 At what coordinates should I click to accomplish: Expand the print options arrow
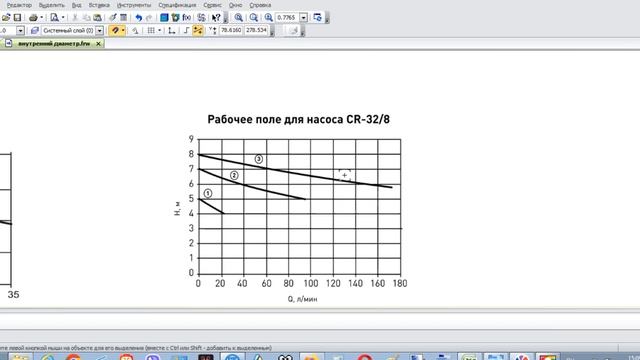42,18
